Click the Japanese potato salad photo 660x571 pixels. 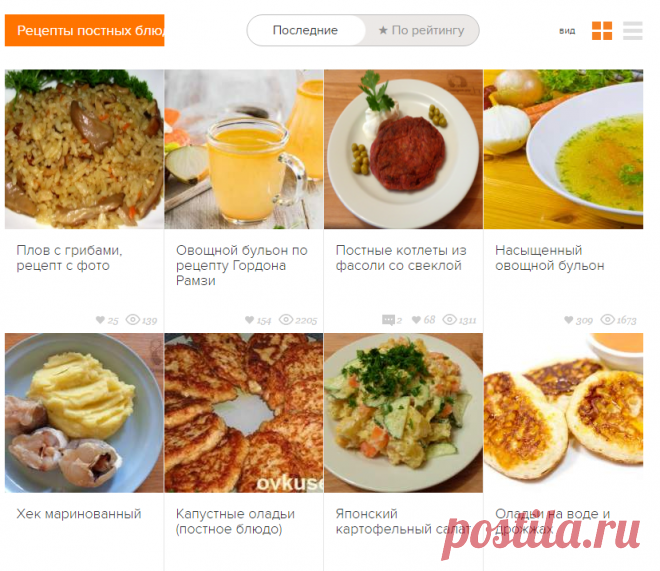coord(403,413)
